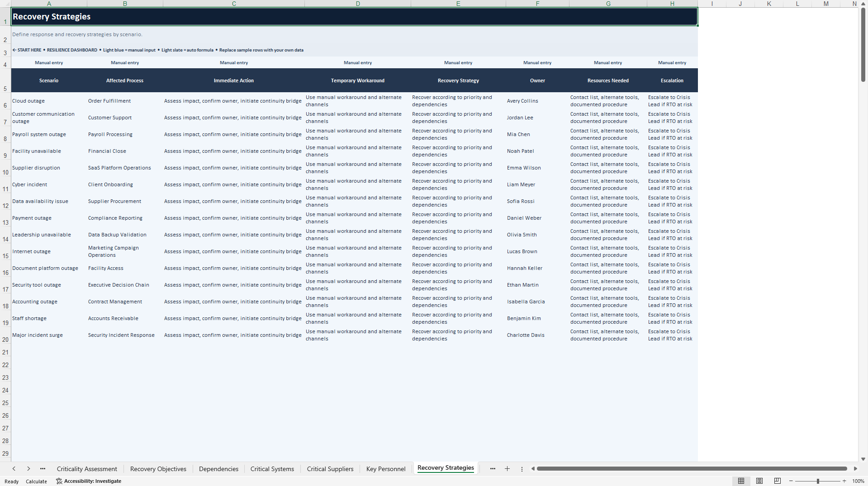Click the 100% zoom level
This screenshot has height=486, width=868.
tap(858, 481)
